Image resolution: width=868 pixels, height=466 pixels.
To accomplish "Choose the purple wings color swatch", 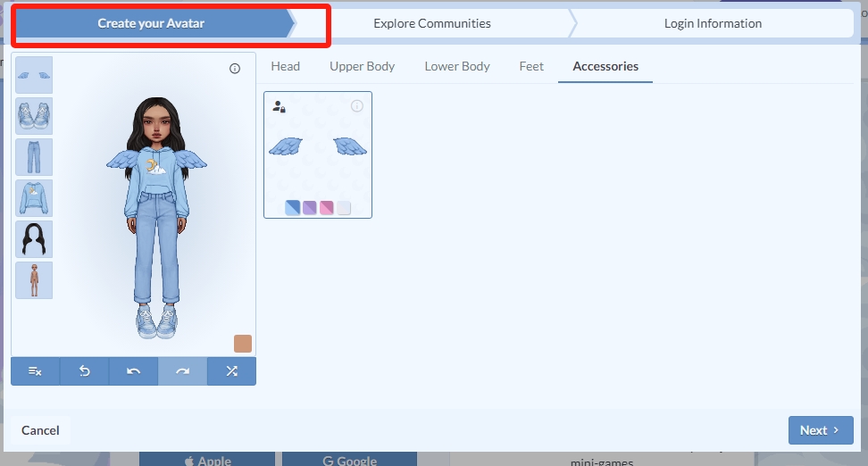I will pos(310,208).
